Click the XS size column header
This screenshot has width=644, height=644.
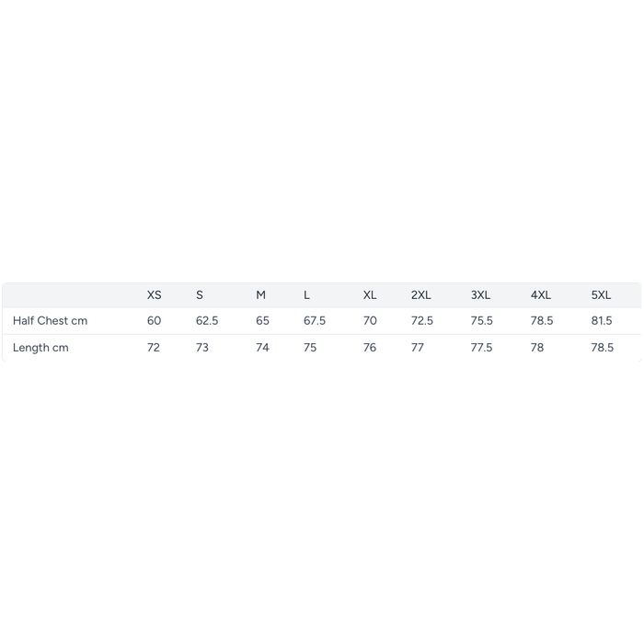pyautogui.click(x=154, y=295)
